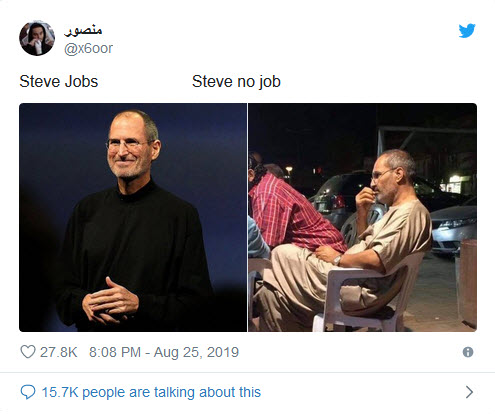This screenshot has width=495, height=414.
Task: Expand conversation with the right chevron arrow
Action: tap(469, 392)
